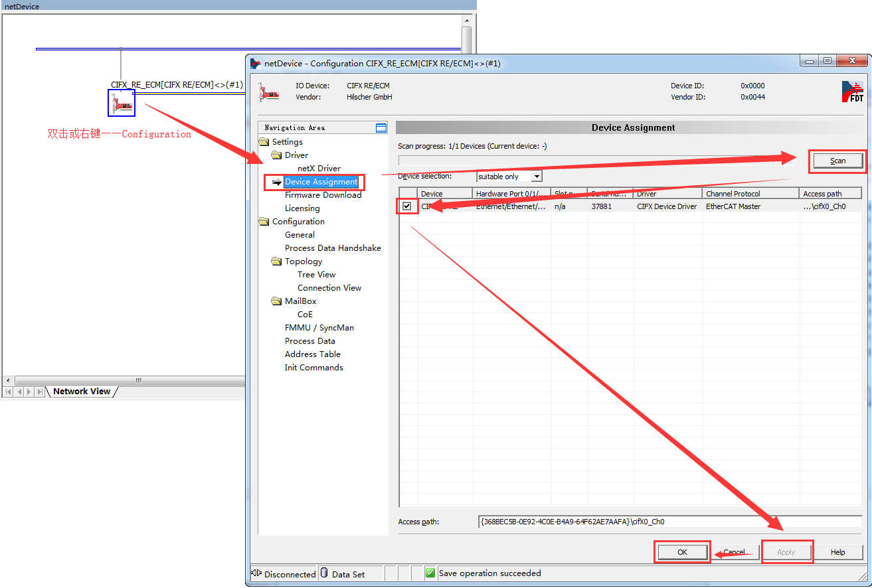The image size is (872, 588).
Task: Click the ...\cifX0_Ch0 access path cell
Action: (x=830, y=206)
